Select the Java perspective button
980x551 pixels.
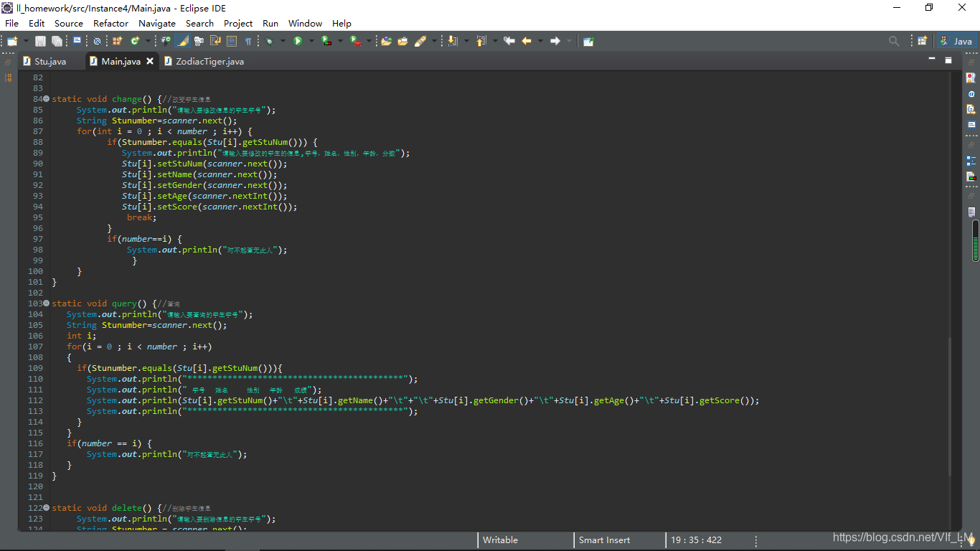point(957,41)
